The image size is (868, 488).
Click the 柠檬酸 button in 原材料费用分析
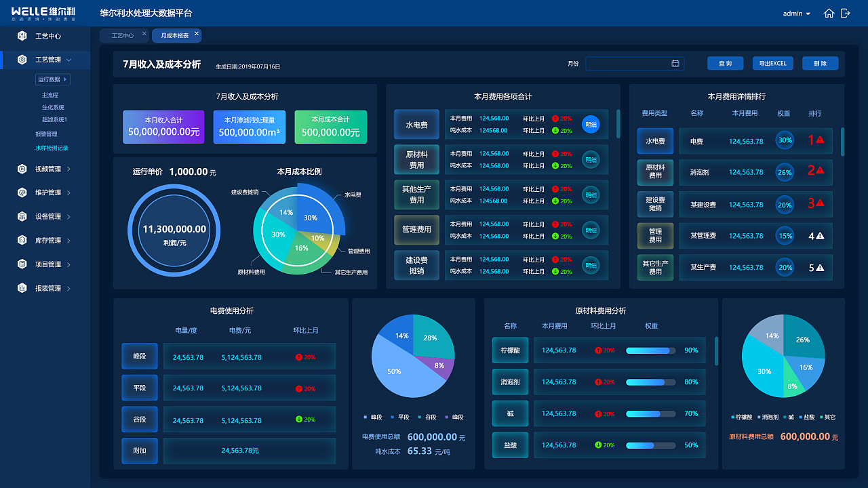pyautogui.click(x=510, y=350)
